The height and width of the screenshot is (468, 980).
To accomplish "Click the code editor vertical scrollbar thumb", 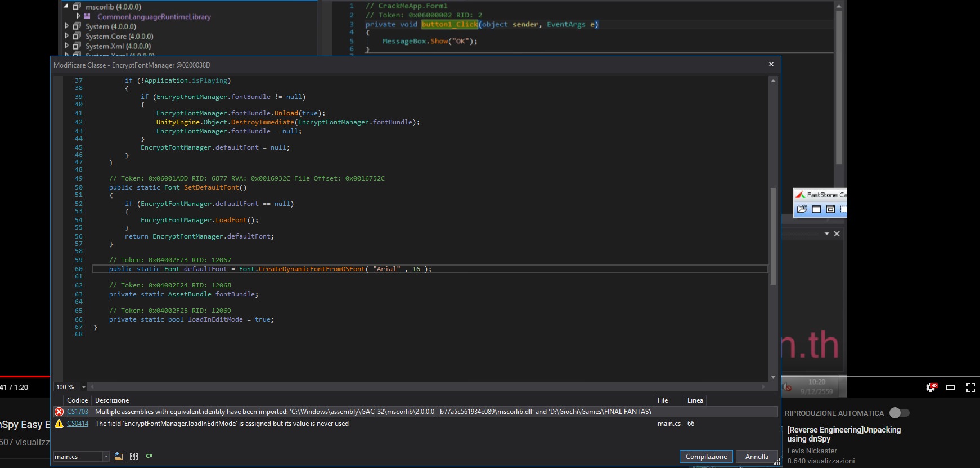I will click(x=773, y=236).
